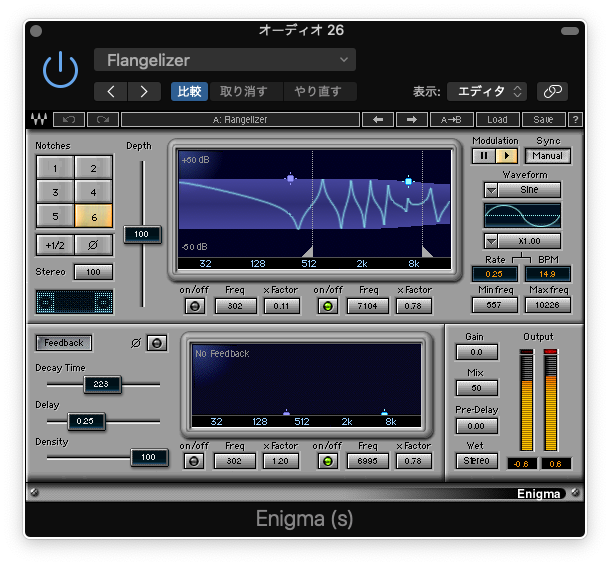Open the Flangelizer preset dropdown
Screen dimensions: 610x566
coord(225,60)
